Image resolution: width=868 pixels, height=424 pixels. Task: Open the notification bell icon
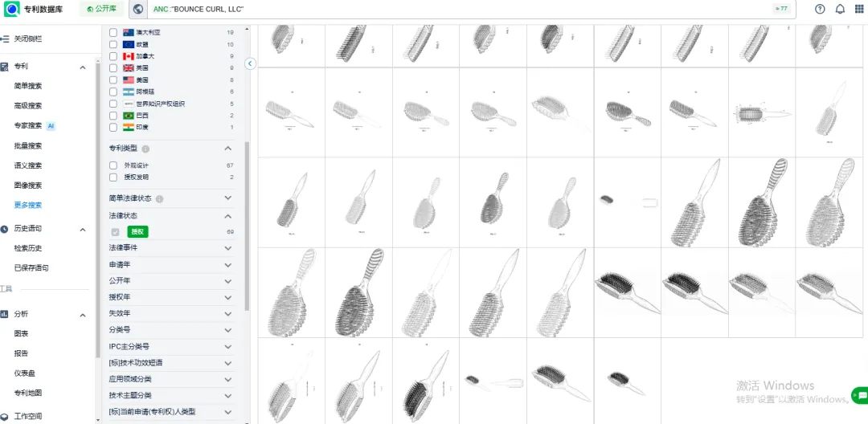[x=840, y=9]
